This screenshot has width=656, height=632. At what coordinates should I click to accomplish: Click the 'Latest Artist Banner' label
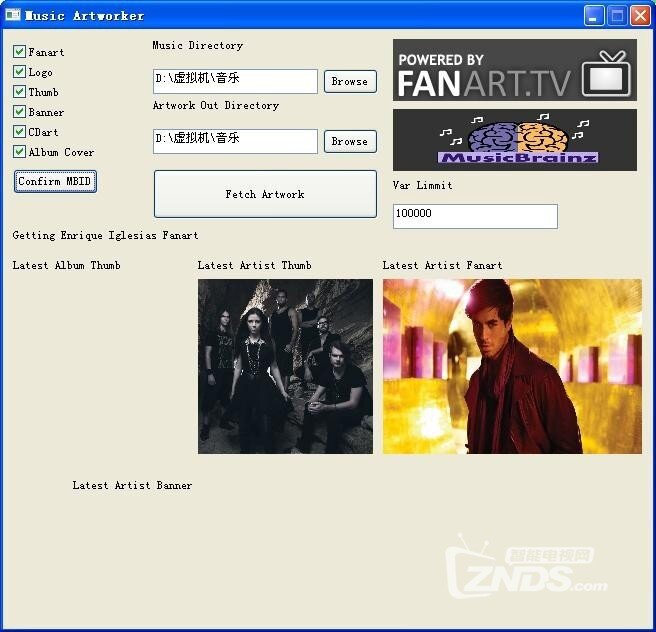coord(132,485)
